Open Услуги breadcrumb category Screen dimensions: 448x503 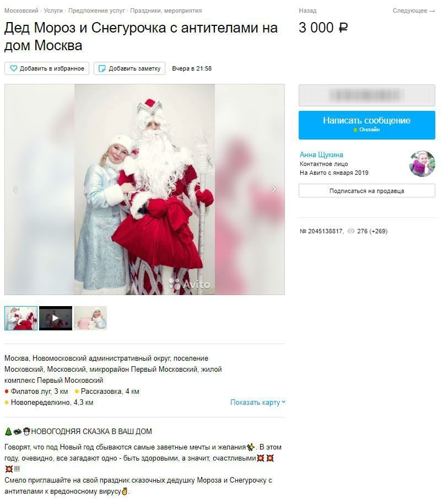(53, 10)
